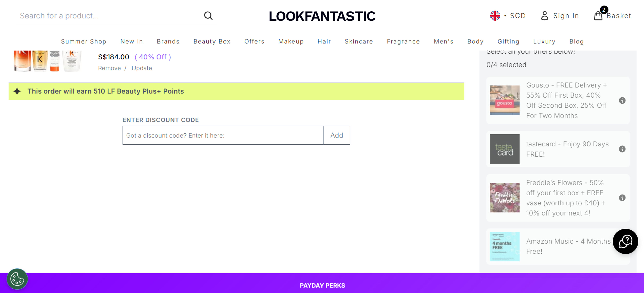Click the S$184.00 price
Image resolution: width=644 pixels, height=293 pixels.
(x=114, y=57)
